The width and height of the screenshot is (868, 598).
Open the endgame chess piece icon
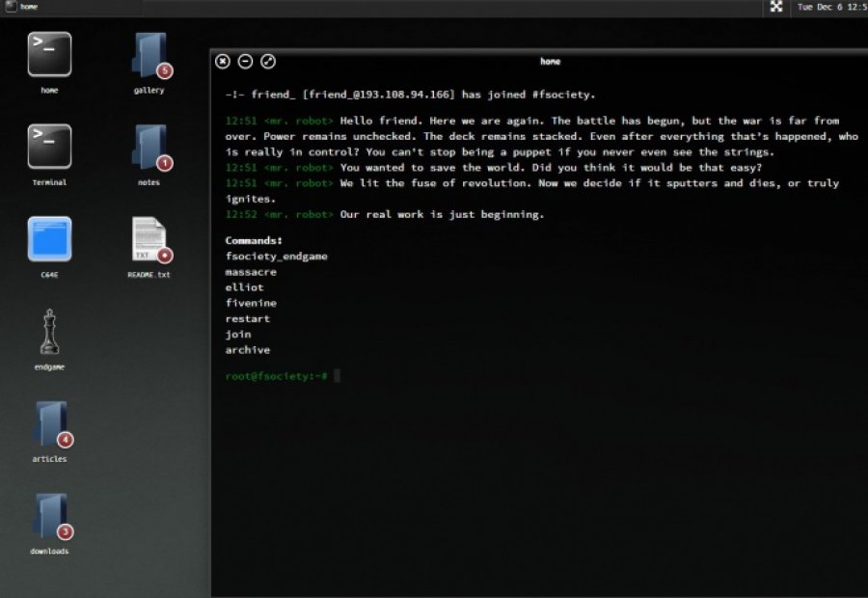tap(49, 331)
